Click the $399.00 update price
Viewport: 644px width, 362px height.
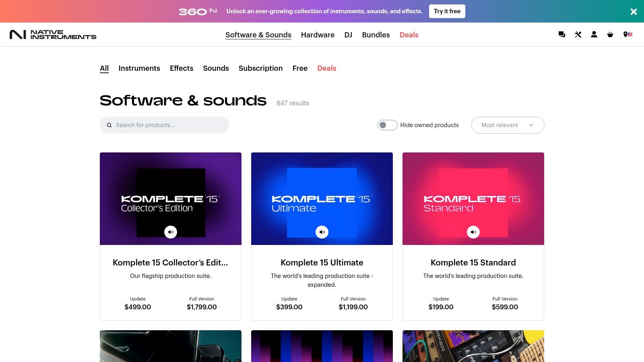(x=289, y=307)
